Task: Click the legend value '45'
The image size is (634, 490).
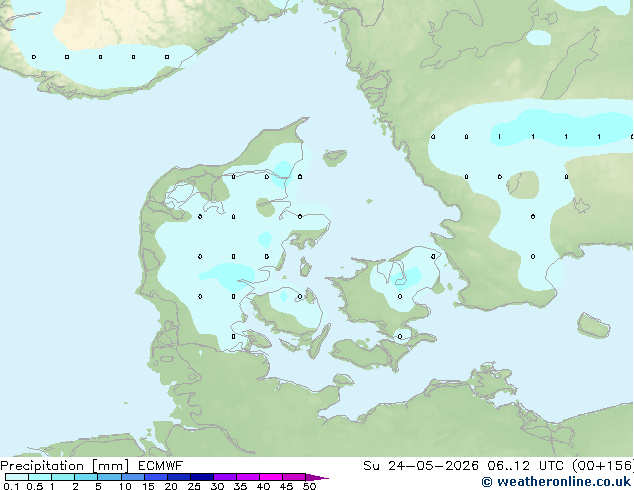Action: tap(286, 486)
